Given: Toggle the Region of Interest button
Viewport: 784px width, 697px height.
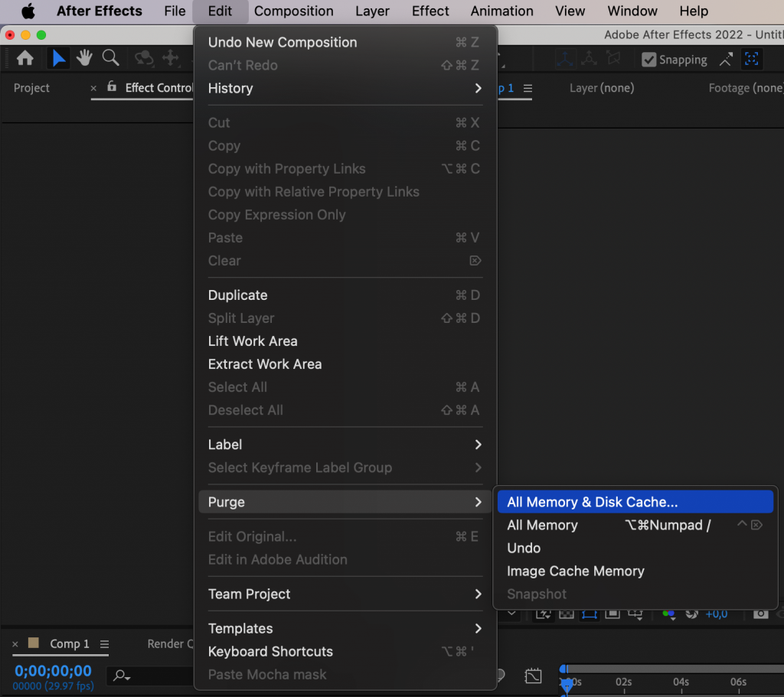Looking at the screenshot, I should coord(592,614).
